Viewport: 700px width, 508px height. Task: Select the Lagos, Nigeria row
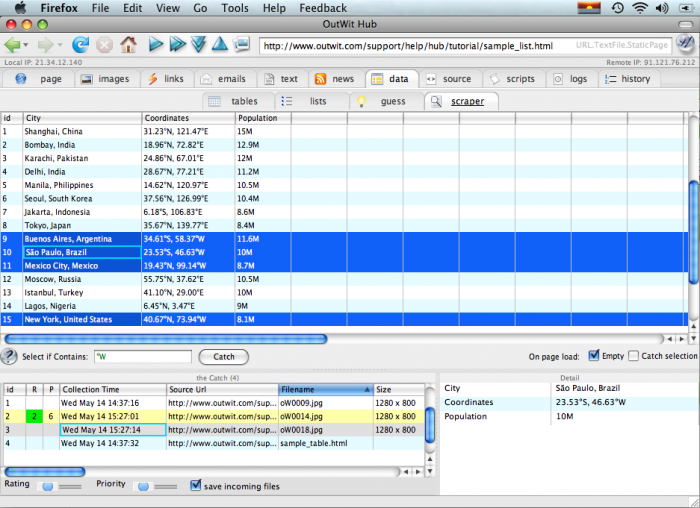(x=344, y=306)
